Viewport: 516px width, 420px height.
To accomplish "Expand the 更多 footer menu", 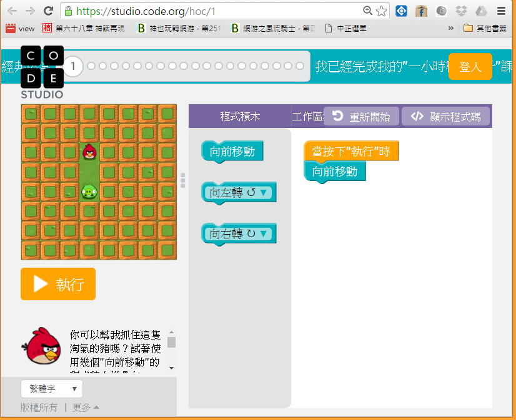I will [86, 408].
